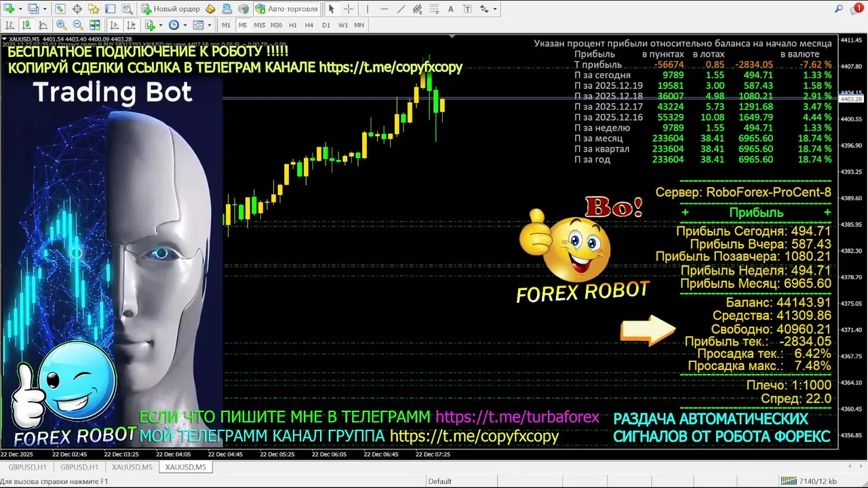Open the search magnifier at top right

839,9
